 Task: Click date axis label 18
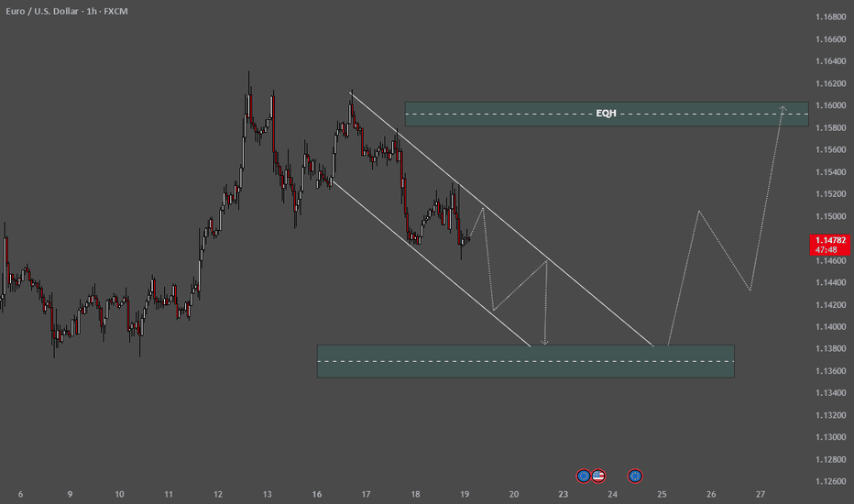415,494
